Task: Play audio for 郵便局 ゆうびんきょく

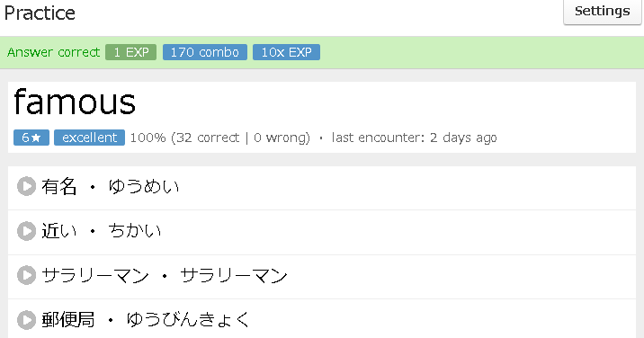Action: click(26, 320)
